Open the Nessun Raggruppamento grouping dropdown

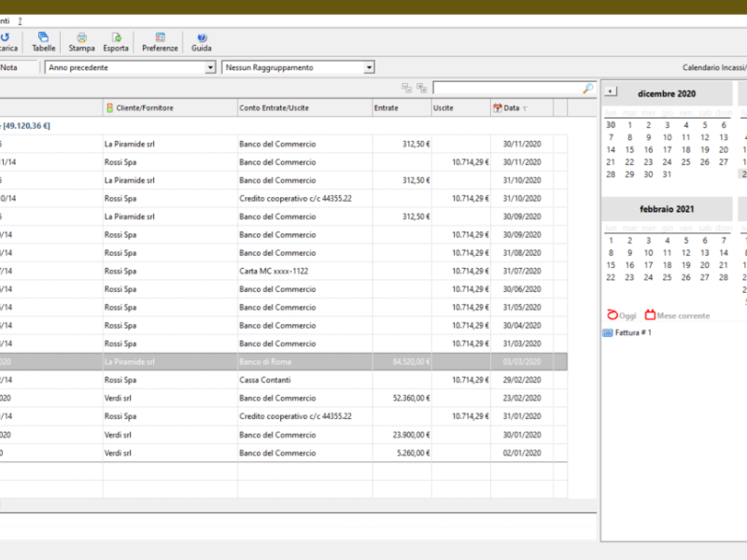(369, 67)
